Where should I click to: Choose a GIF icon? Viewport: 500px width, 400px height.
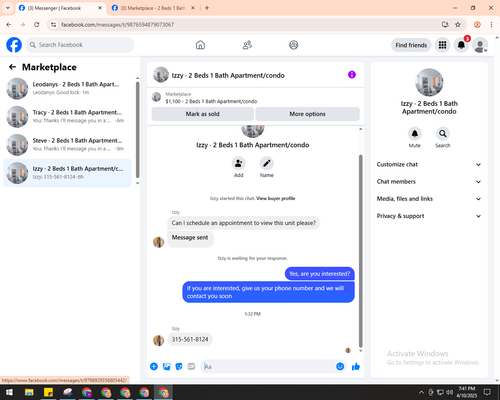coord(191,367)
